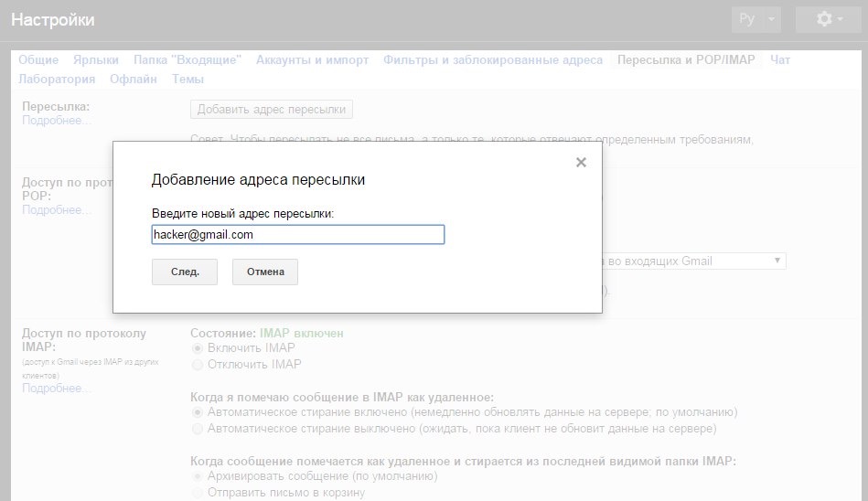Screen dimensions: 868x501
Task: Expand the во входящих Gmail dropdown
Action: 694,261
